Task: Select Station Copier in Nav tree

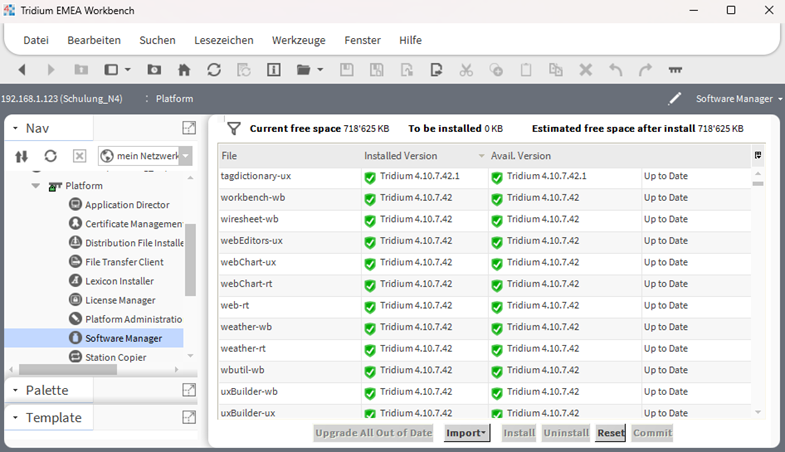Action: pos(115,357)
